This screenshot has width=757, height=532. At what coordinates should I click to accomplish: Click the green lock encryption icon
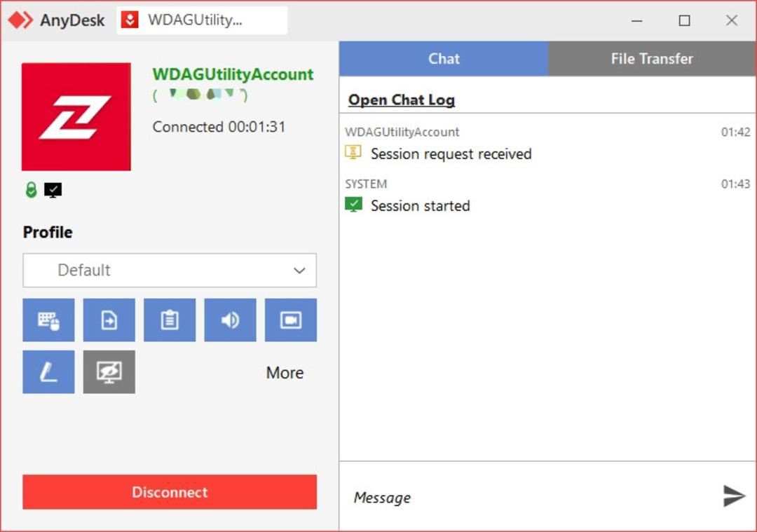(32, 190)
